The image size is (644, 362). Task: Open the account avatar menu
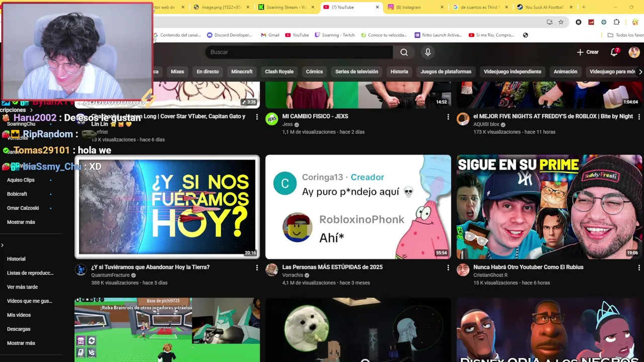click(634, 52)
